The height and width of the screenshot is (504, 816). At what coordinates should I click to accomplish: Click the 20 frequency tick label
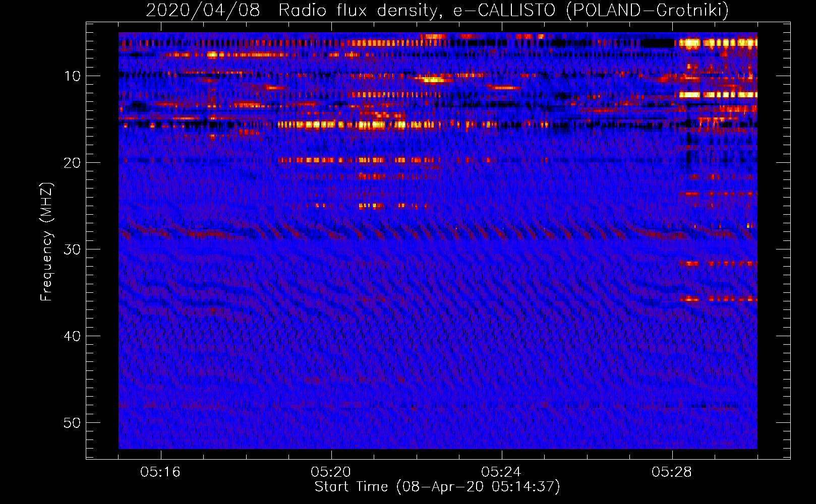click(73, 163)
